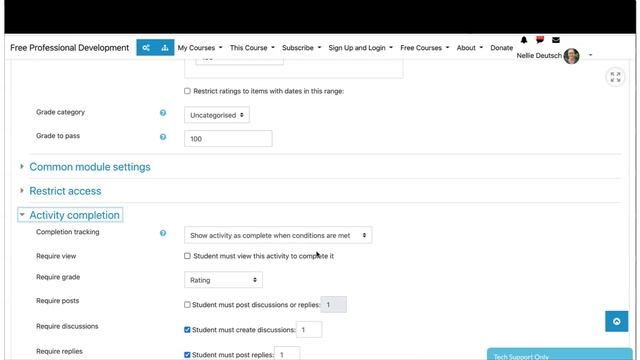Open the Completion tracking dropdown
The image size is (640, 360).
[x=278, y=235]
